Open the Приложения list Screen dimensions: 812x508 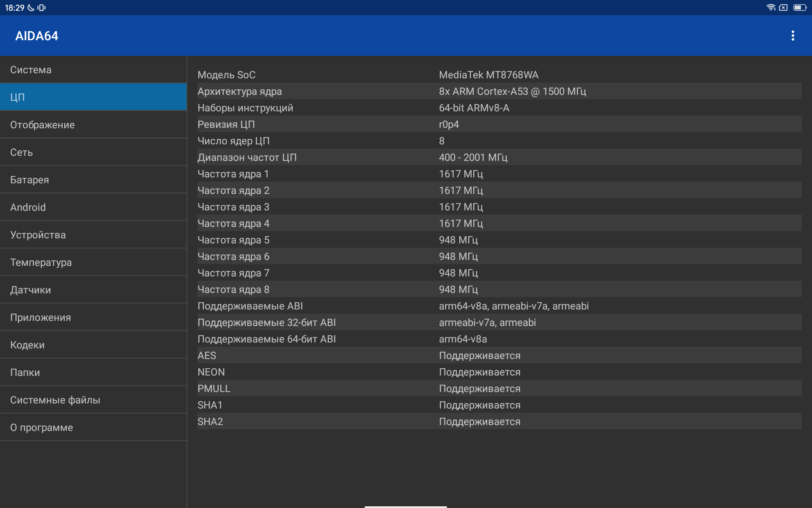coord(93,317)
